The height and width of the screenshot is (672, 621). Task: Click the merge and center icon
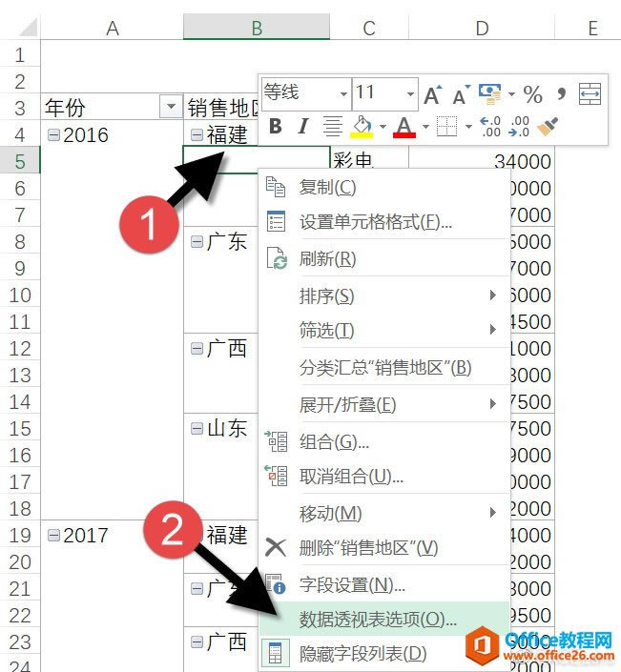pyautogui.click(x=590, y=93)
